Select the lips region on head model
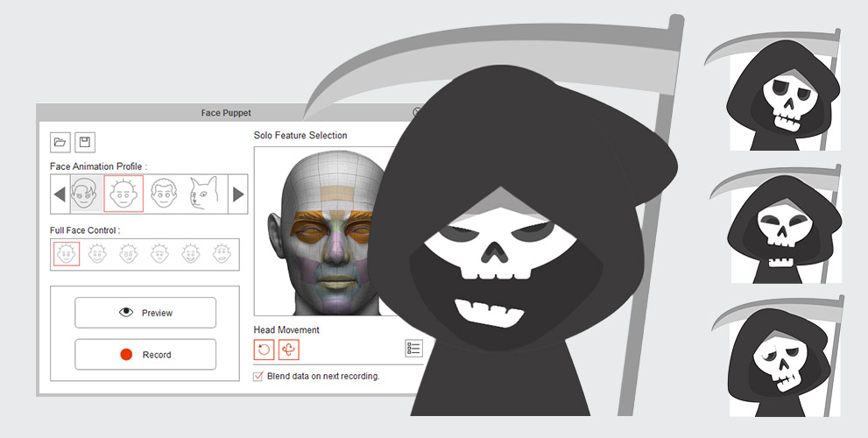 [338, 282]
